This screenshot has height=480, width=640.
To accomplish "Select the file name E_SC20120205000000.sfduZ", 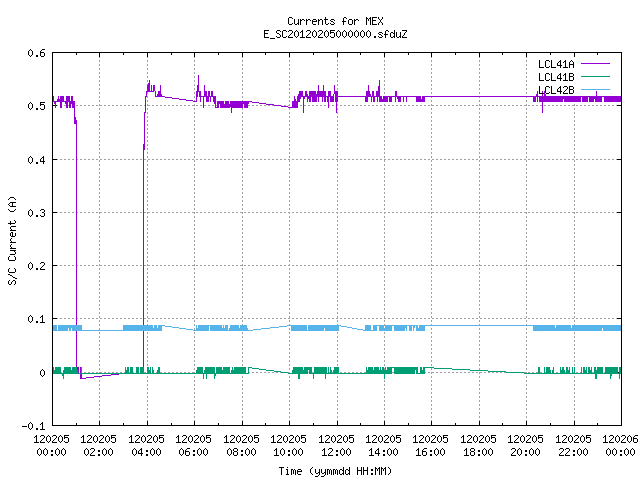I will coord(335,34).
